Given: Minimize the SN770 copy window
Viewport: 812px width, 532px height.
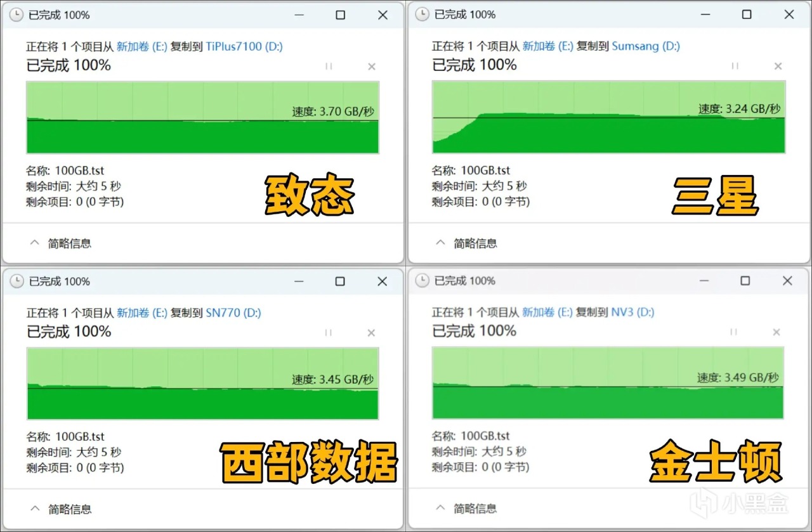Looking at the screenshot, I should tap(298, 282).
